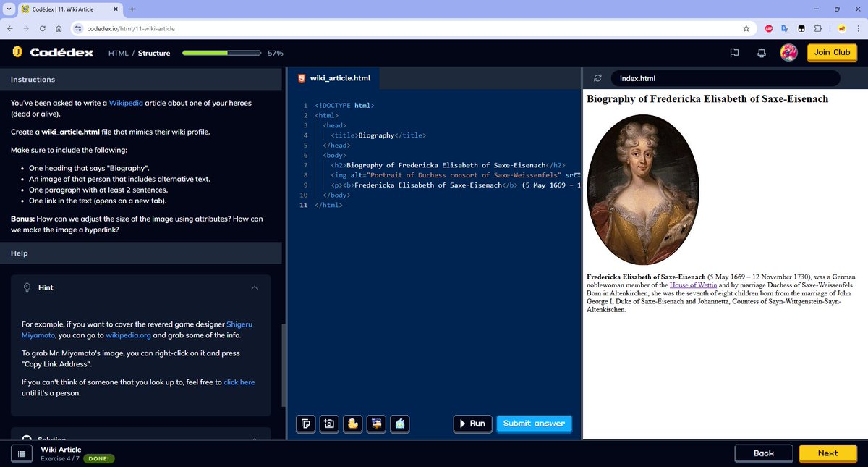
Task: Close the Codédex browser tab
Action: coord(116,9)
